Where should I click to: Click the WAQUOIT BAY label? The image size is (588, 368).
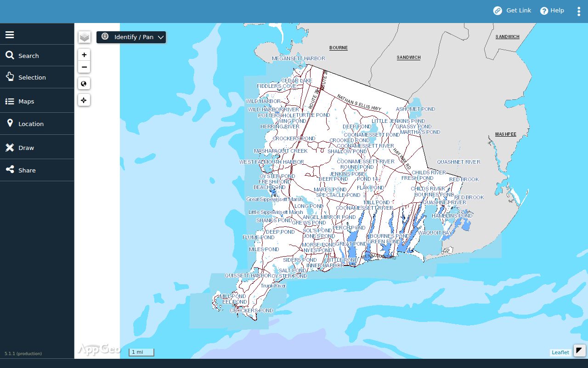[x=435, y=233]
